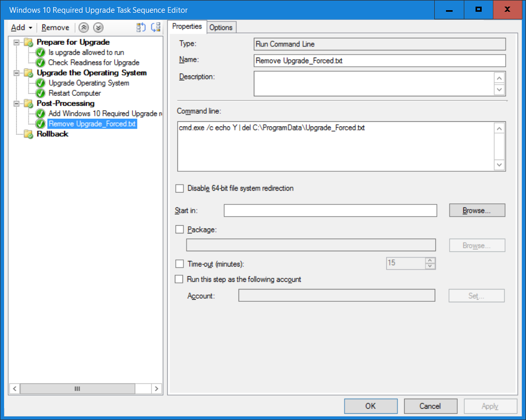Click green check icon beside Check Readiness for Upgrade
The height and width of the screenshot is (420, 526).
(x=41, y=63)
